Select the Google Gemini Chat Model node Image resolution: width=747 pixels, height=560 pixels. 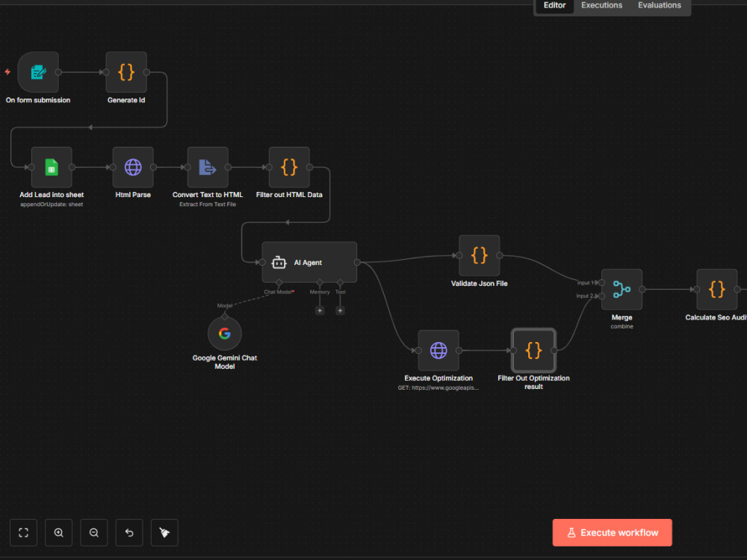(225, 333)
